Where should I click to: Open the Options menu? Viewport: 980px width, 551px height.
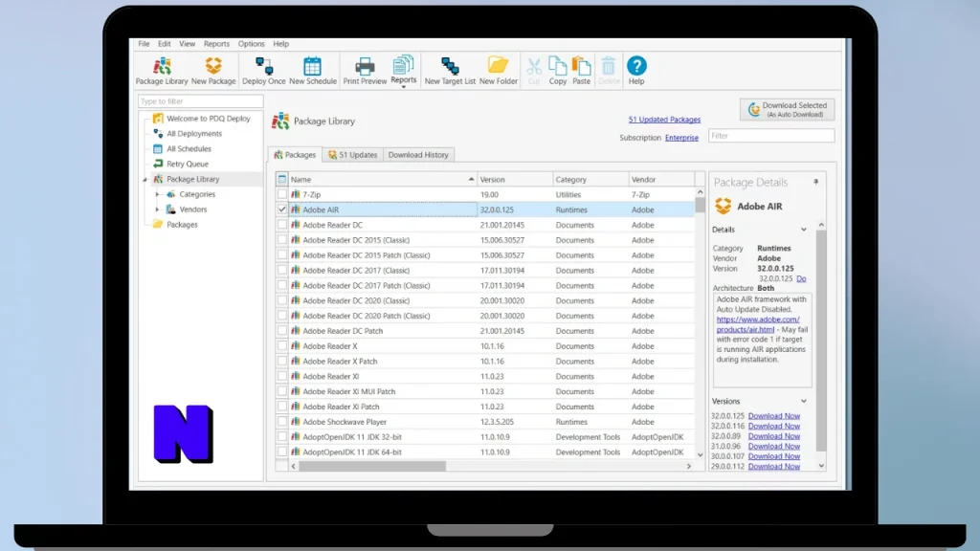(x=252, y=44)
